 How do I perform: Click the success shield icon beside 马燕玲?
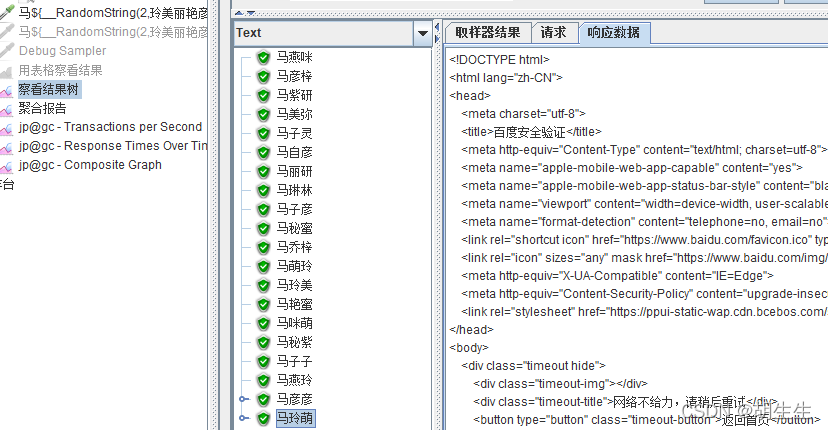[264, 380]
